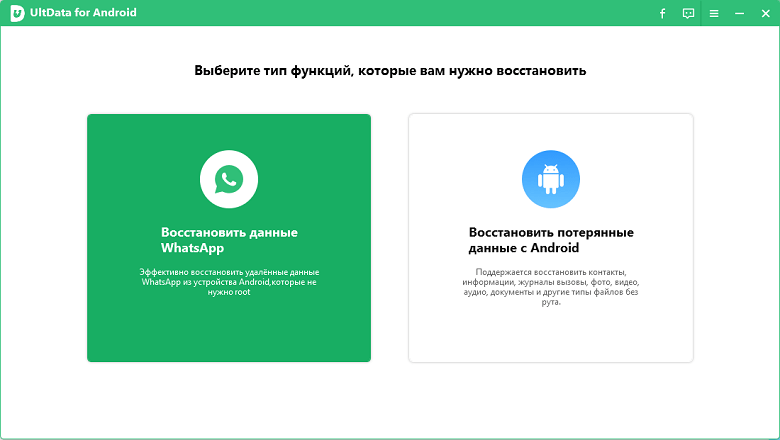Viewport: 780px width, 440px height.
Task: Open the Facebook page icon
Action: tap(662, 13)
